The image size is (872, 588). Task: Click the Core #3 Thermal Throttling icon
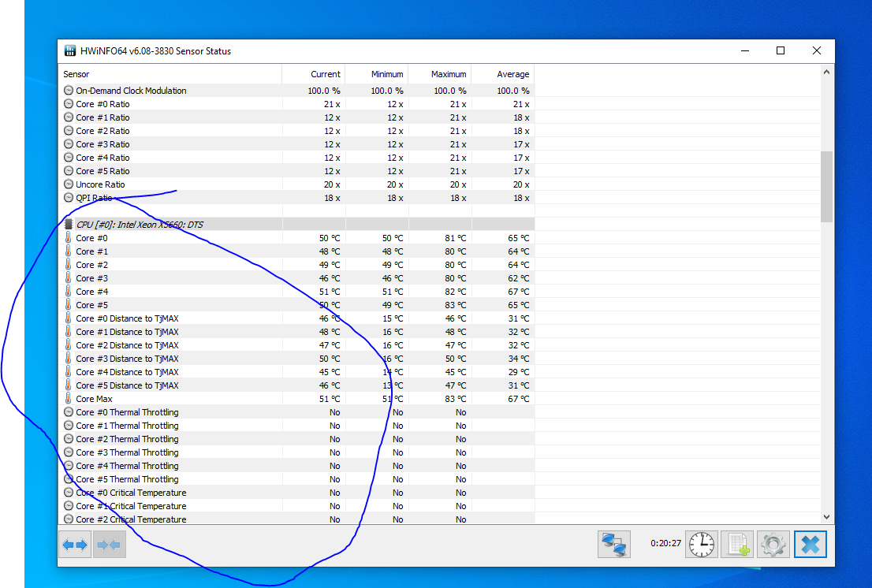[x=69, y=452]
